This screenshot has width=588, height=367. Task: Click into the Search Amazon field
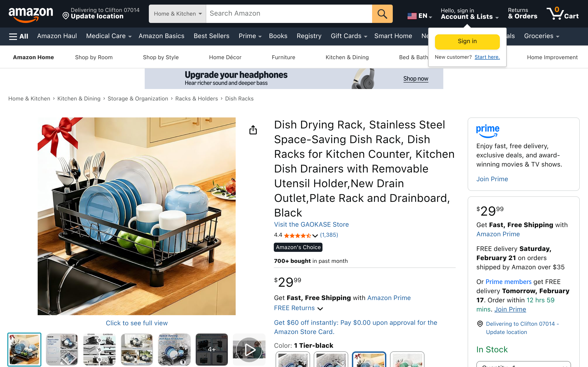tap(289, 14)
